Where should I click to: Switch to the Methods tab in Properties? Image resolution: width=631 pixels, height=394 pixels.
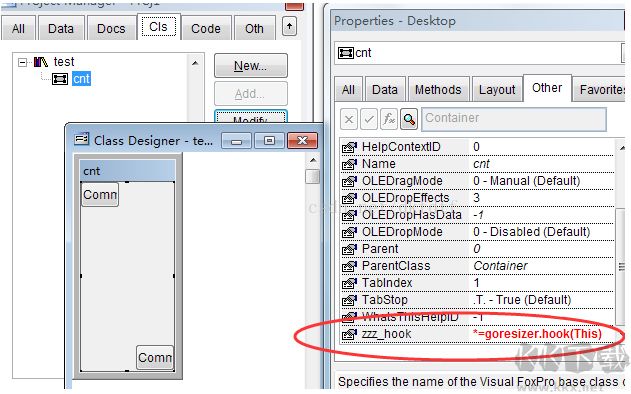tap(438, 89)
